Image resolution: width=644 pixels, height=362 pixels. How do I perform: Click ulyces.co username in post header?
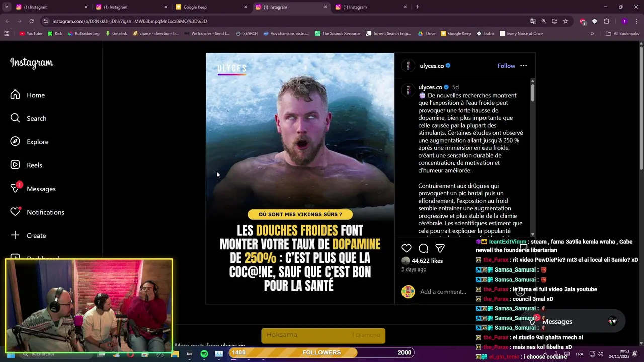point(432,66)
